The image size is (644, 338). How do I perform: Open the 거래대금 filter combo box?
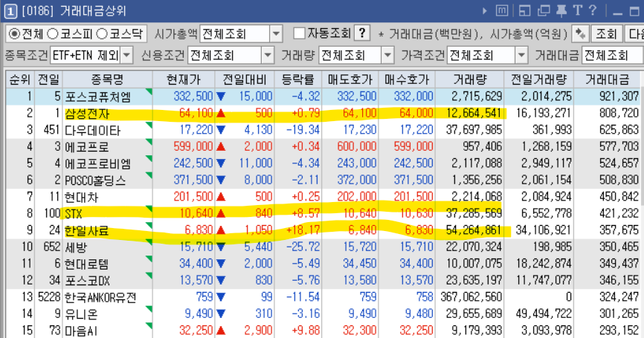613,56
